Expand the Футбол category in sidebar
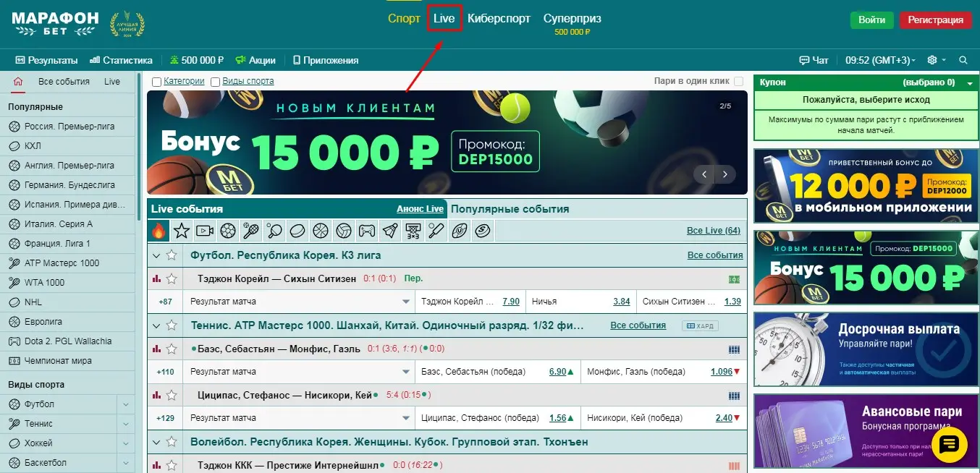Screen dimensions: 980x473 126,404
